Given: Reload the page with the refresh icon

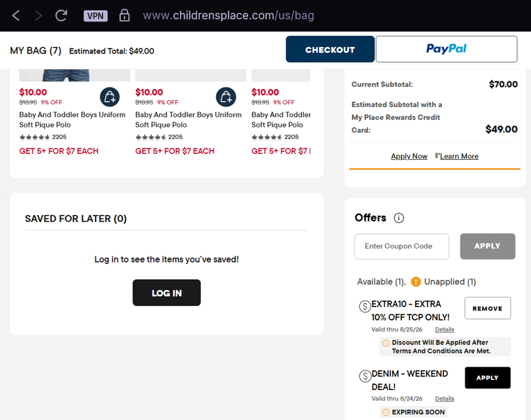Looking at the screenshot, I should tap(61, 16).
